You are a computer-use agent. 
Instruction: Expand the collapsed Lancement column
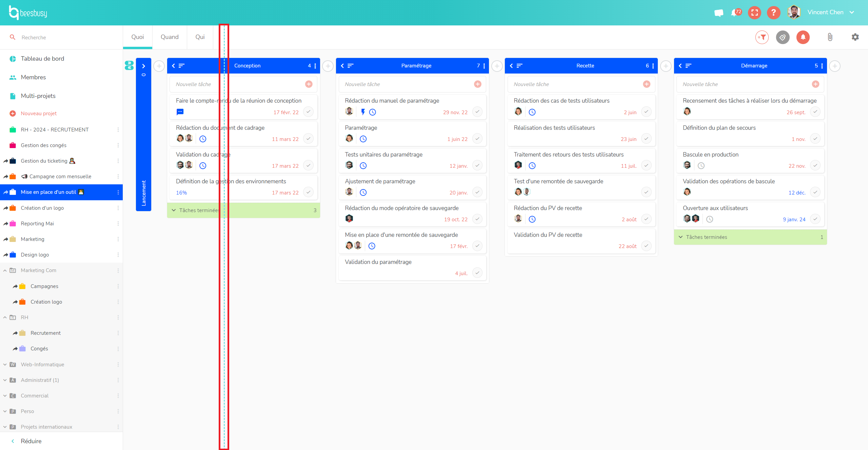(x=143, y=65)
